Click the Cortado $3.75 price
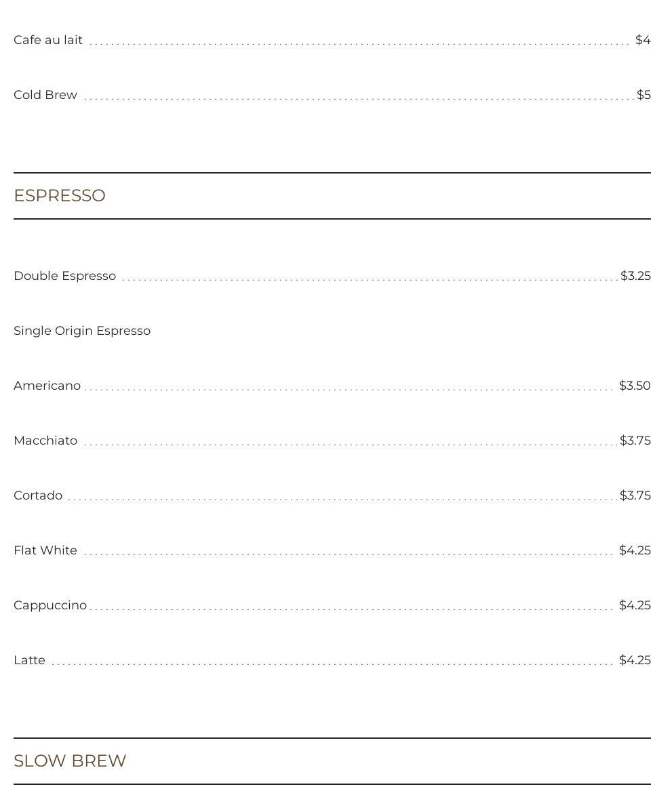 [x=635, y=495]
